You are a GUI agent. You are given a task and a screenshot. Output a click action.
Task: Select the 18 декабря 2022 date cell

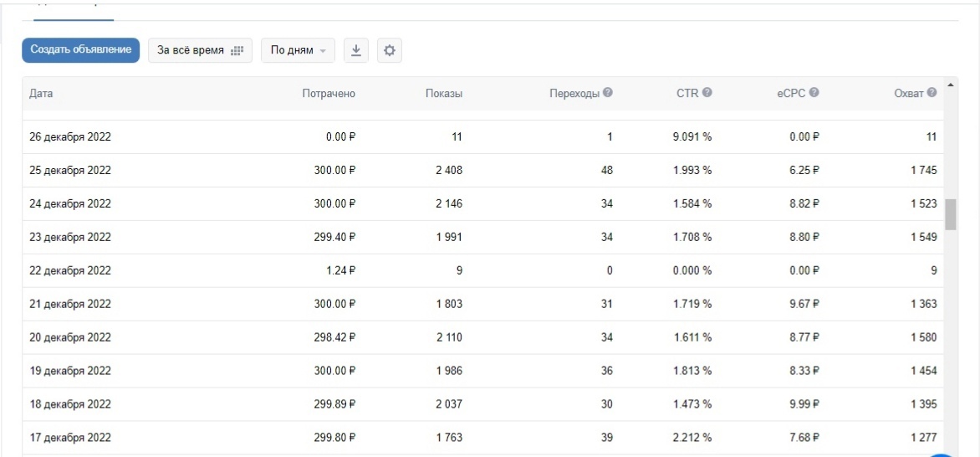[x=70, y=404]
